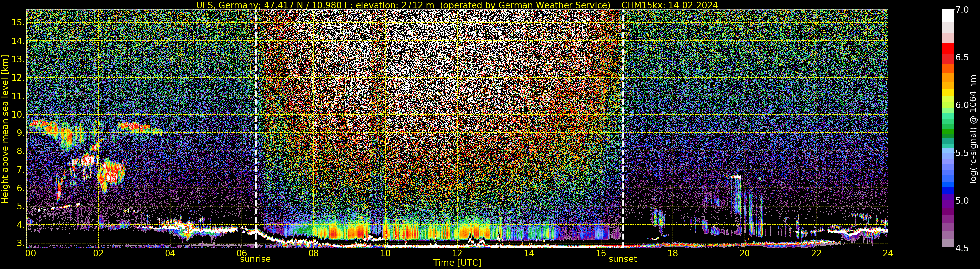Screen dimensions: 980x269
Task: Click the "10" tick on the time axis
Action: pos(385,253)
